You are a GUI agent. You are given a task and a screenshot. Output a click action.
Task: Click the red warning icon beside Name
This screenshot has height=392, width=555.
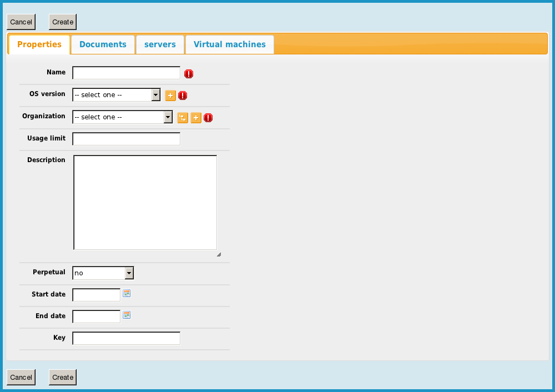[189, 74]
